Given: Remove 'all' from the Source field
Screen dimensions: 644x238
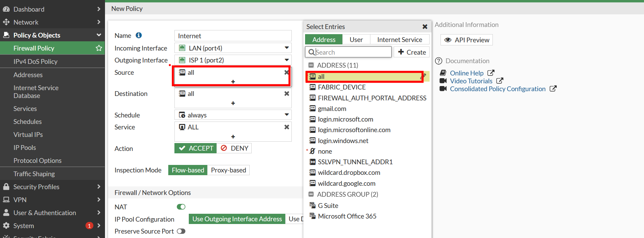Looking at the screenshot, I should coord(287,72).
